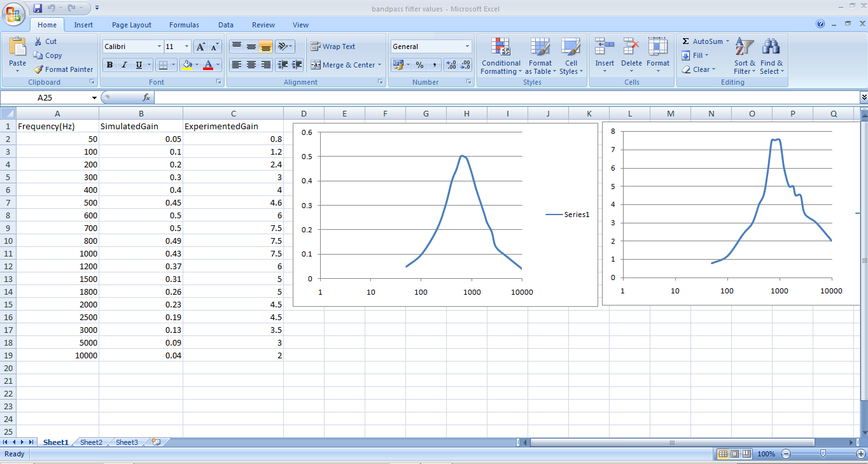Image resolution: width=868 pixels, height=464 pixels.
Task: Toggle Center horizontal alignment
Action: [251, 65]
